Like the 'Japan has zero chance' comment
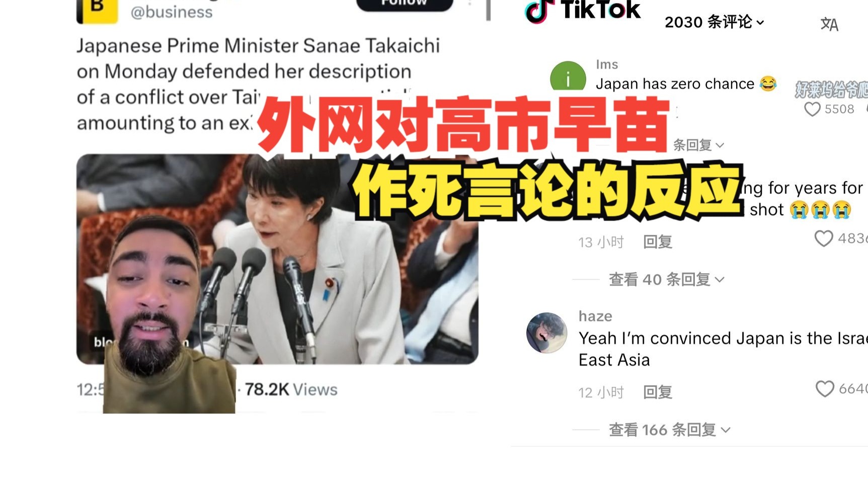This screenshot has width=868, height=488. pyautogui.click(x=812, y=109)
